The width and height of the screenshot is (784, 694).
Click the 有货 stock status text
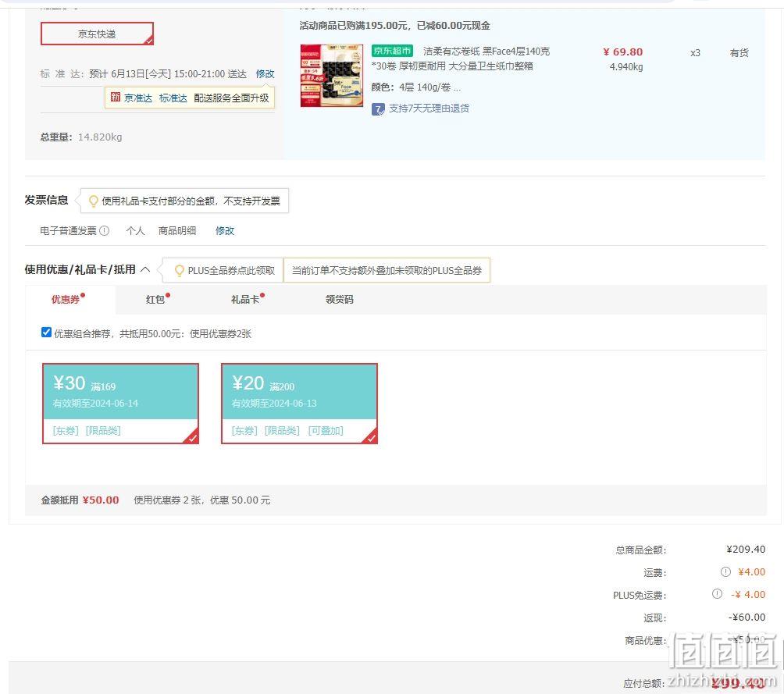coord(739,53)
